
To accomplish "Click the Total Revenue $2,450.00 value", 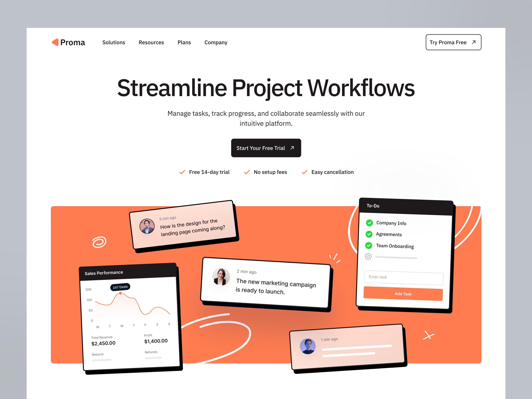I will coord(103,343).
